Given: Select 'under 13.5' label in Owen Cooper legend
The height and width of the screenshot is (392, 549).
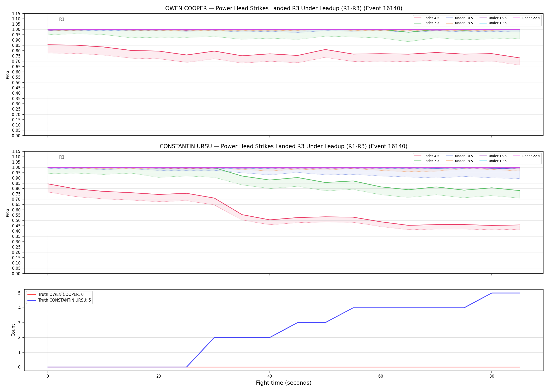Looking at the screenshot, I should tap(464, 23).
